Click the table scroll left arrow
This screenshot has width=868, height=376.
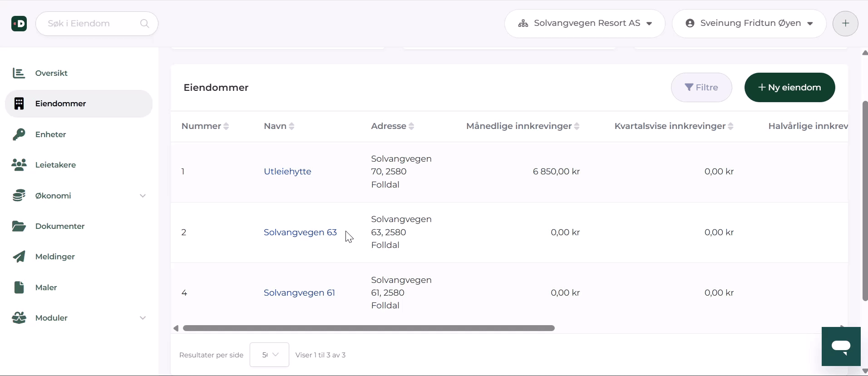[176, 328]
